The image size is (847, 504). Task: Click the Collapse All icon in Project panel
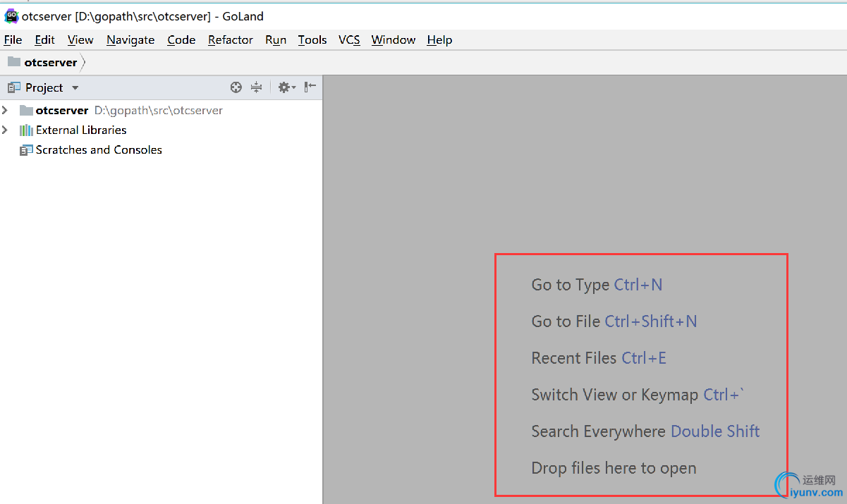click(256, 87)
